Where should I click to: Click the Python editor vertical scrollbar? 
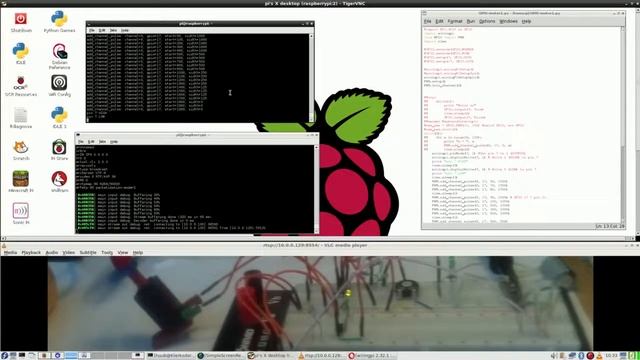(623, 124)
